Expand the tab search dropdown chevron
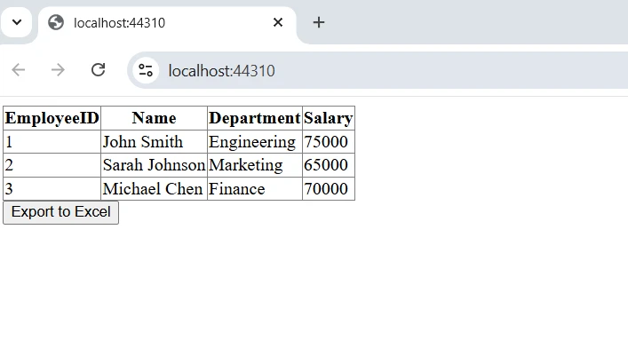 pos(16,22)
